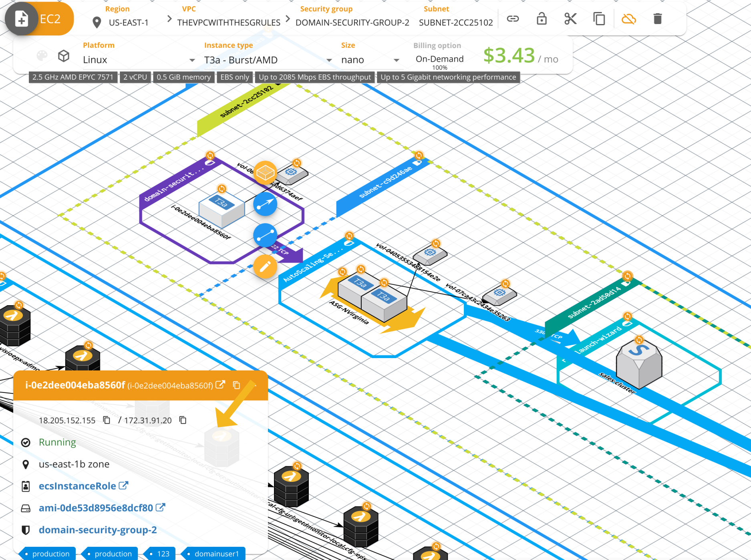Toggle the 3D cube view icon

[64, 56]
